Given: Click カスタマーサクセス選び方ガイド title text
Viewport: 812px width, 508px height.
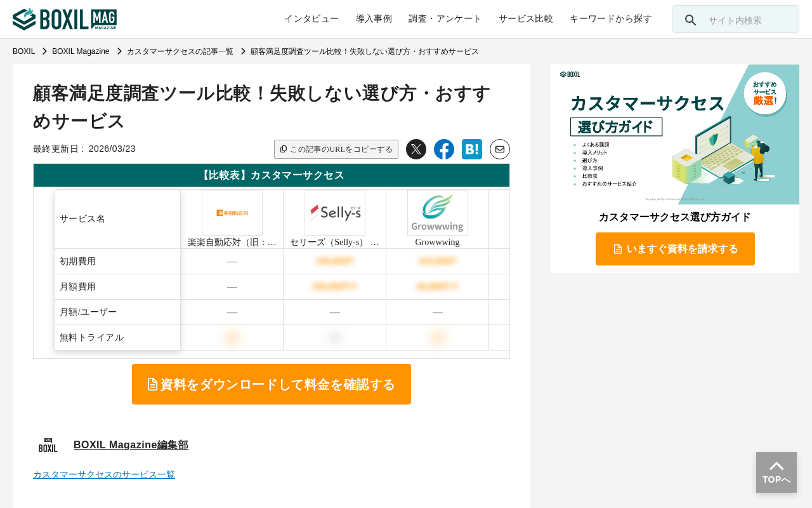Looking at the screenshot, I should coord(675,217).
